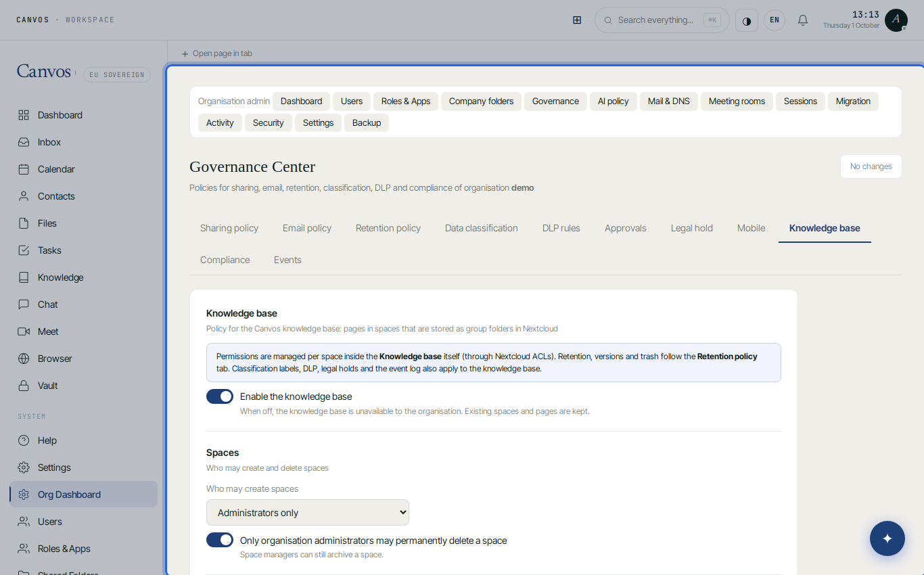Open the Compliance tab
Viewport: 924px width, 575px height.
coord(225,260)
